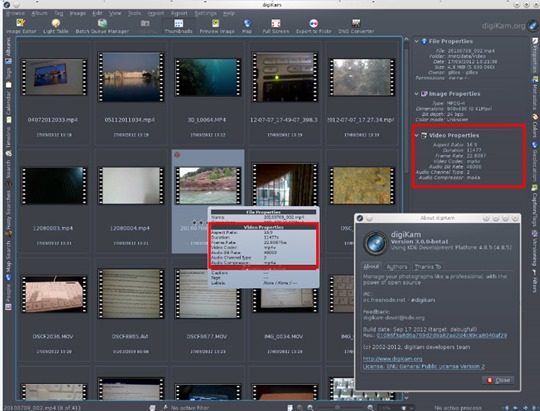
Task: Switch to Thumbnails view
Action: [178, 27]
